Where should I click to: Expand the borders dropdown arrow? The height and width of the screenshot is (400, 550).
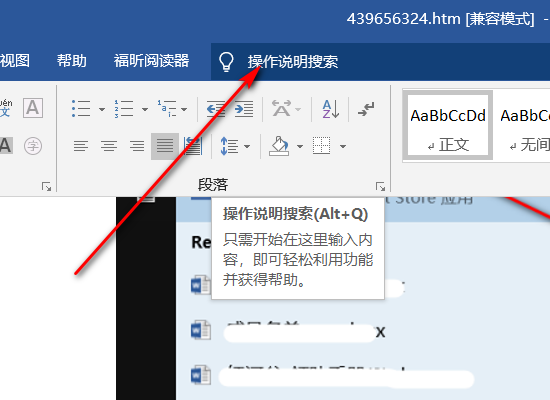tap(343, 146)
